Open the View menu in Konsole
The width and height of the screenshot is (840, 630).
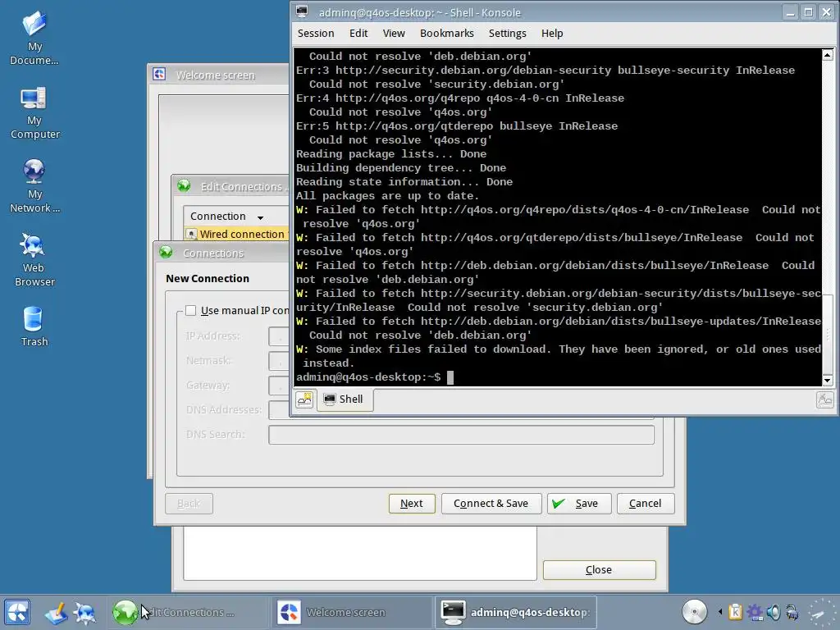[x=394, y=33]
